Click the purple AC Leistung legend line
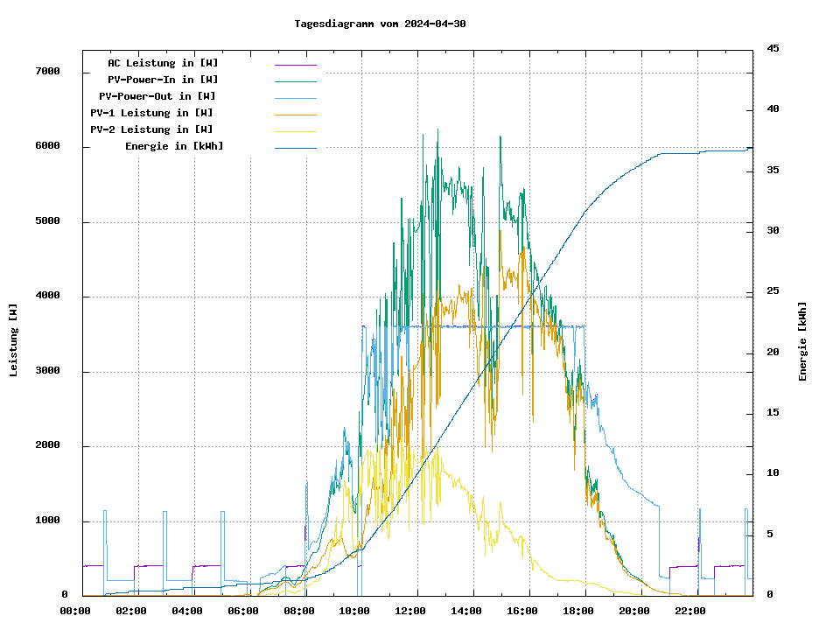840x630 pixels. (x=295, y=65)
